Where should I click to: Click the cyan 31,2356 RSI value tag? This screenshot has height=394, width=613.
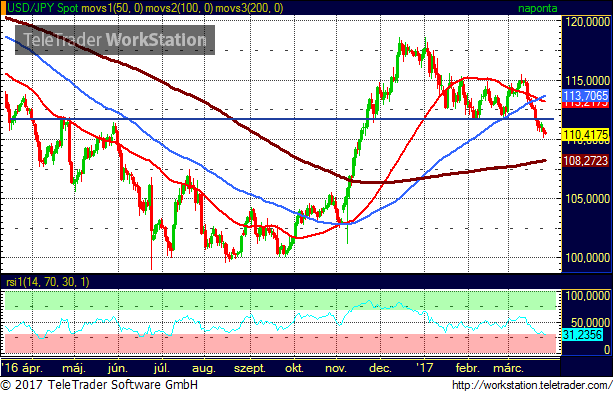click(x=582, y=335)
